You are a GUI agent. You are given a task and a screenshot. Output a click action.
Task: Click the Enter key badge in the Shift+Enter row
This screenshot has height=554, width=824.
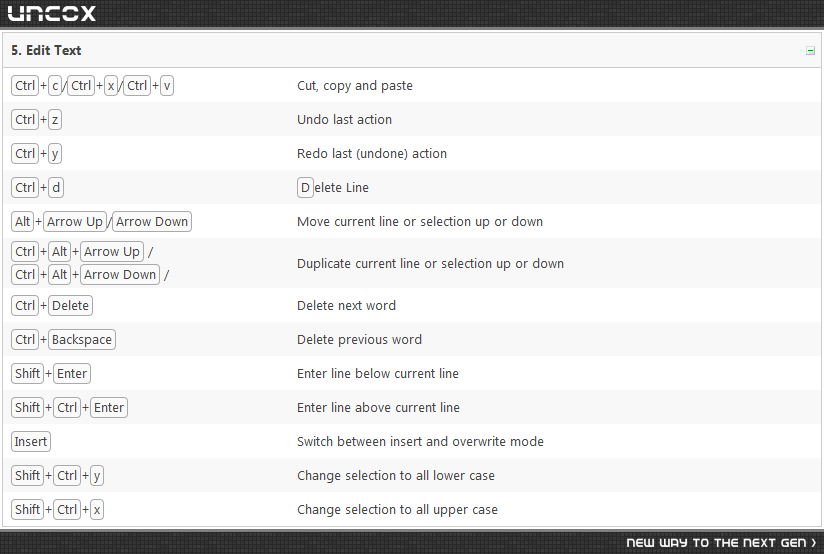pos(71,374)
